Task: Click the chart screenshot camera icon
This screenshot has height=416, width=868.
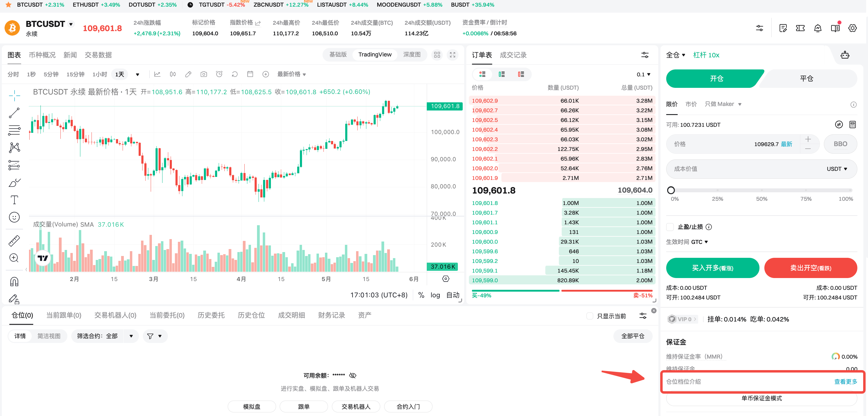Action: point(204,74)
